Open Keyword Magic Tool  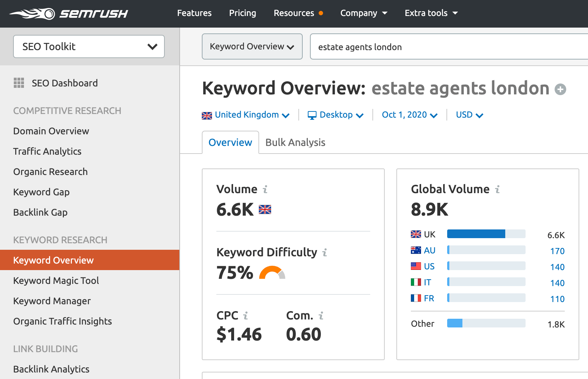coord(56,281)
